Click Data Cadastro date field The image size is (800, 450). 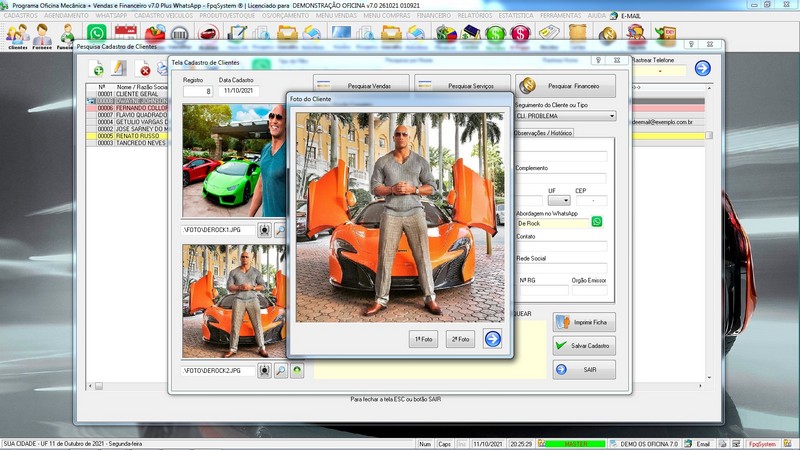pyautogui.click(x=239, y=91)
